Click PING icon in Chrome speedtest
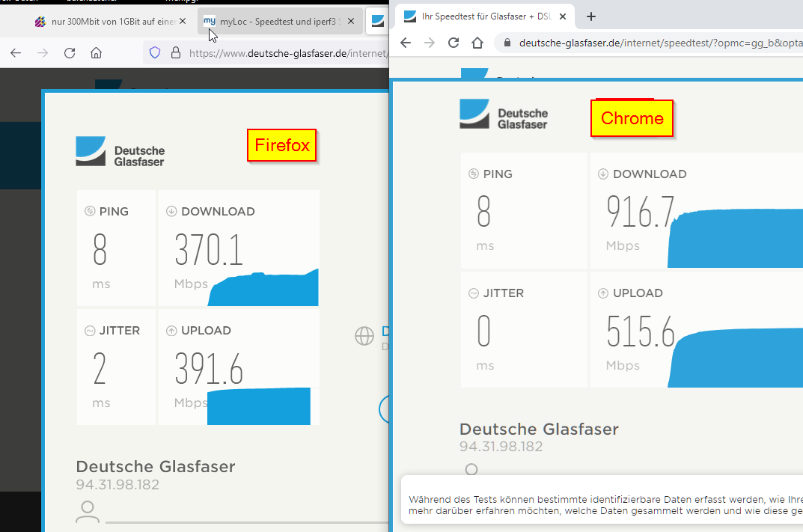The height and width of the screenshot is (532, 803). point(474,174)
